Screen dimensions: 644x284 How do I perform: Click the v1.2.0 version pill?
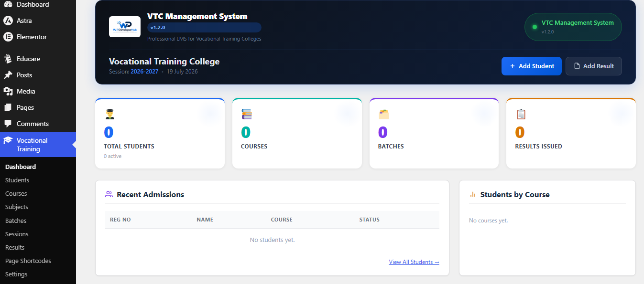tap(204, 27)
